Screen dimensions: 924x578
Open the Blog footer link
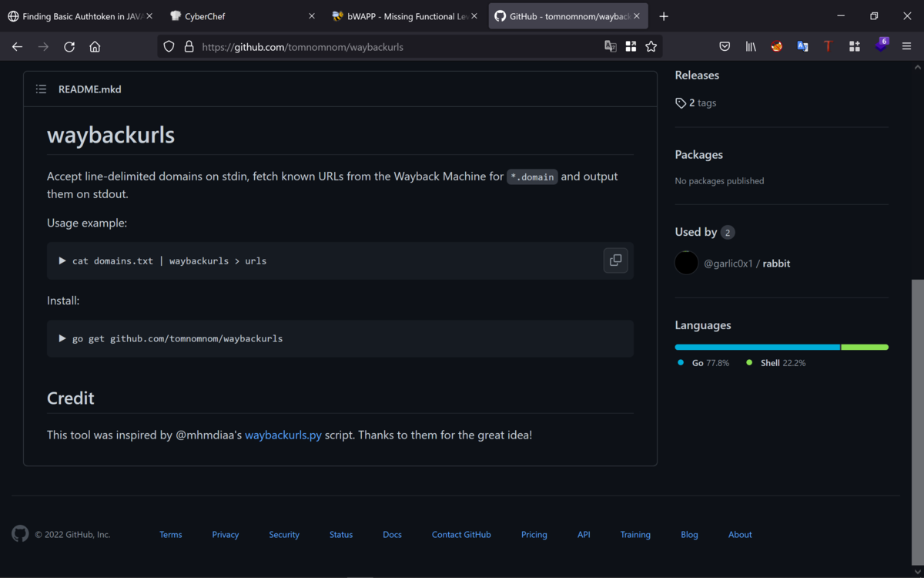coord(689,534)
